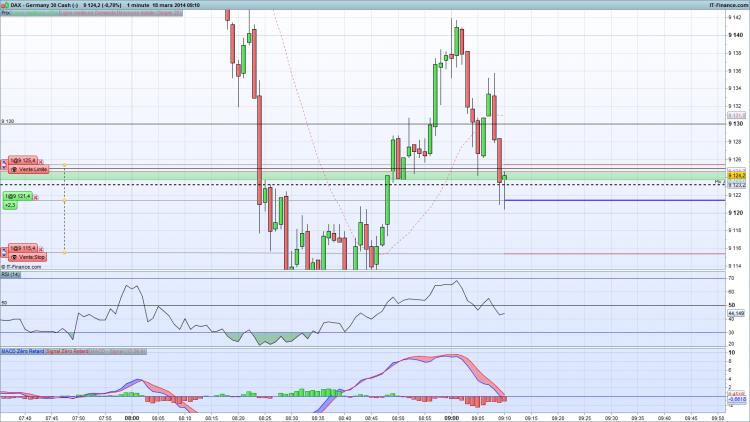The width and height of the screenshot is (750, 422).
Task: Click the 10 mars 2014 09:10 date text
Action: click(x=176, y=5)
